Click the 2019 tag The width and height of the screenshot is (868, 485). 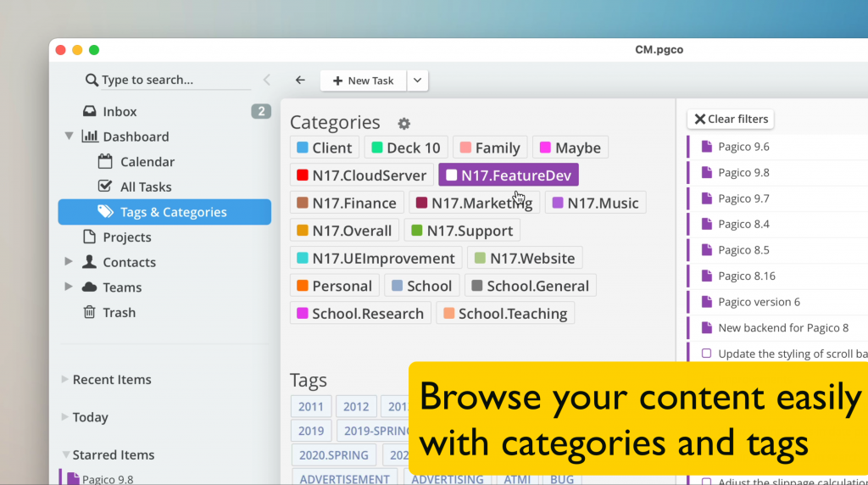tap(311, 431)
